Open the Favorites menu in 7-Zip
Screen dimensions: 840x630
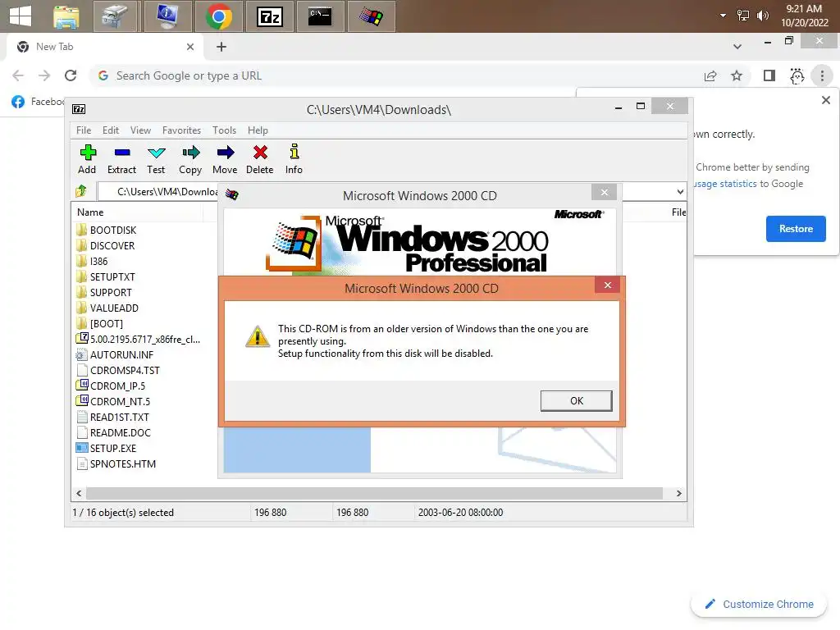181,130
